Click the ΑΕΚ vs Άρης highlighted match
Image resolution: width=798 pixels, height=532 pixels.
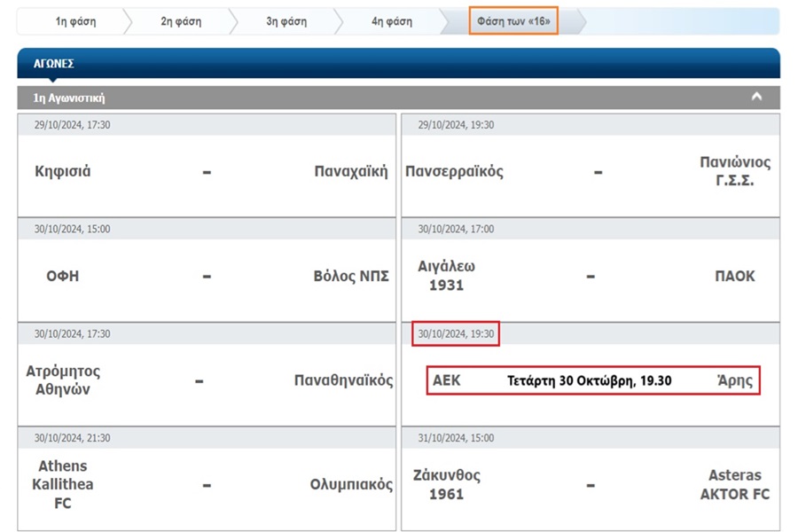click(x=592, y=380)
